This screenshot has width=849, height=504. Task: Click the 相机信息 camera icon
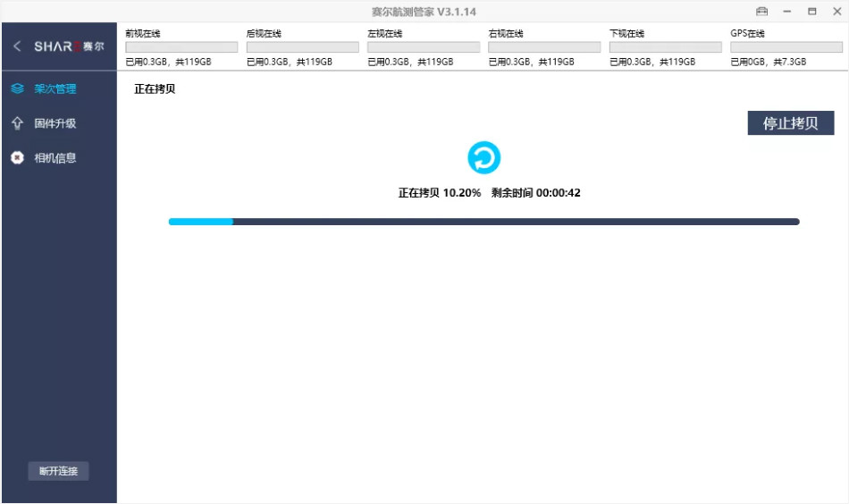click(17, 158)
